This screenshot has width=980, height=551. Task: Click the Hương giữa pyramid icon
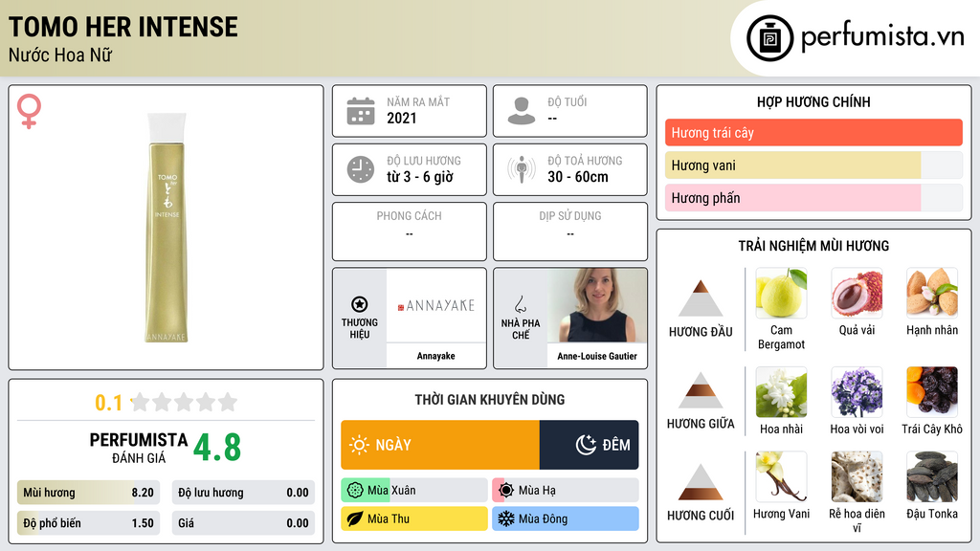pos(701,390)
